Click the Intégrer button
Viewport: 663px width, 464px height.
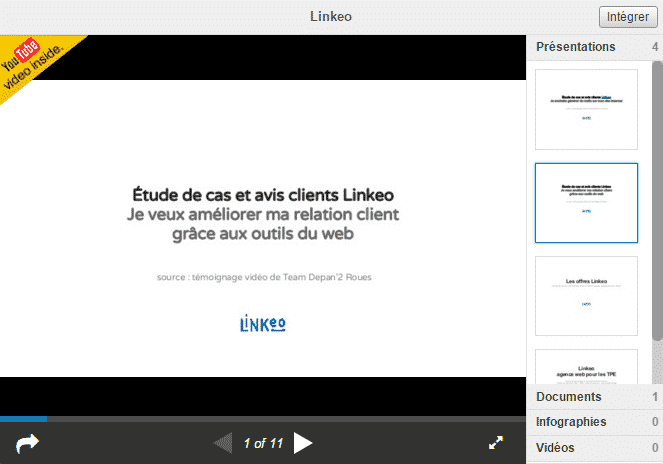[x=628, y=17]
